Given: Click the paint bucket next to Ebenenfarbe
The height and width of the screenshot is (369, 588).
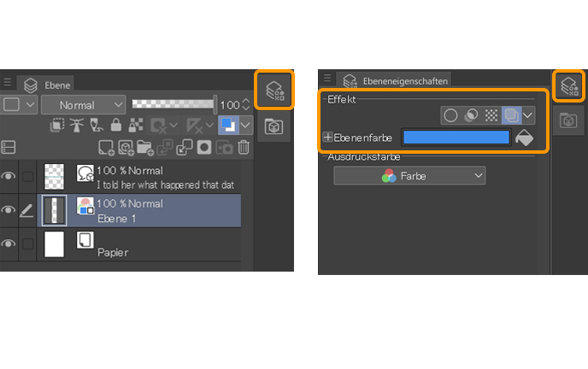Looking at the screenshot, I should click(x=524, y=138).
